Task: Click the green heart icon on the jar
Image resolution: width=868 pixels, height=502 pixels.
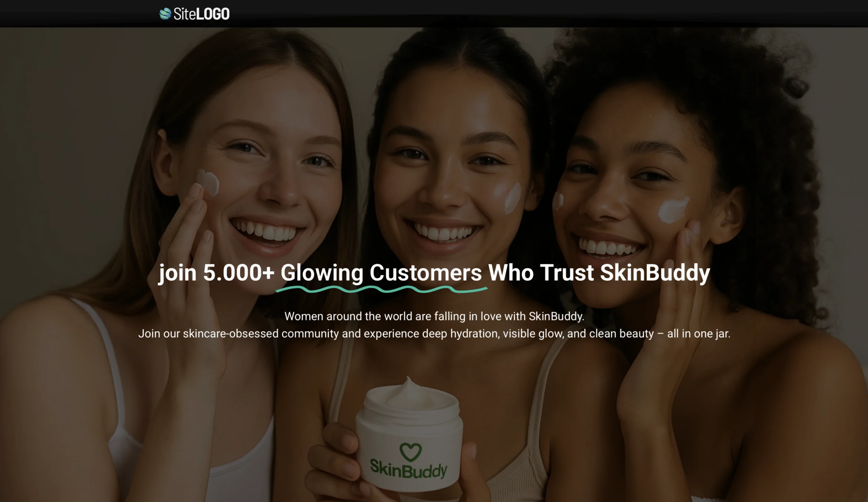Action: point(411,452)
